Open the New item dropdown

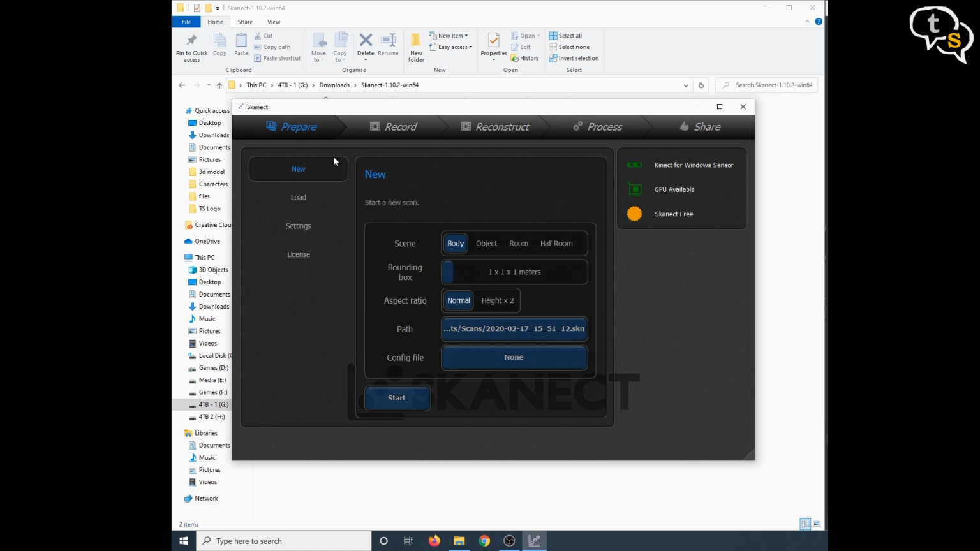(x=449, y=36)
